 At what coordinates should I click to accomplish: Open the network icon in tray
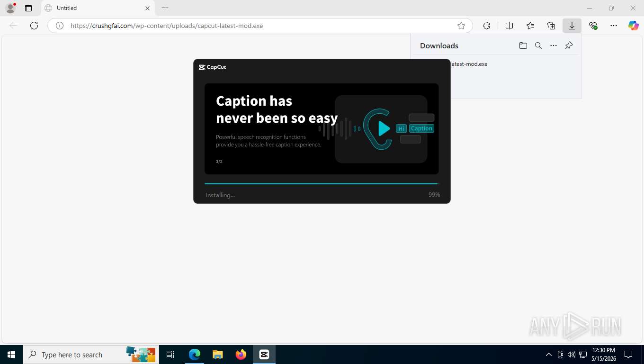coord(583,355)
